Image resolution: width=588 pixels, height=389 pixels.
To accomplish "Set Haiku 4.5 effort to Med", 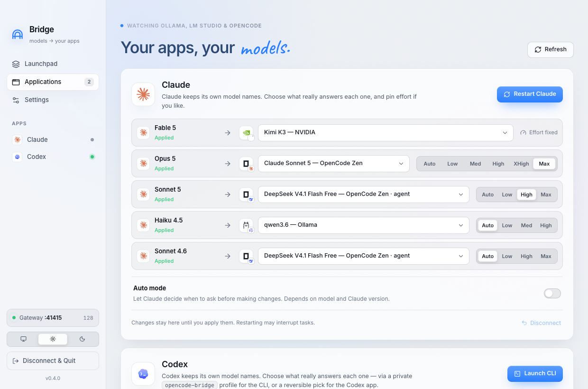I will pos(526,225).
